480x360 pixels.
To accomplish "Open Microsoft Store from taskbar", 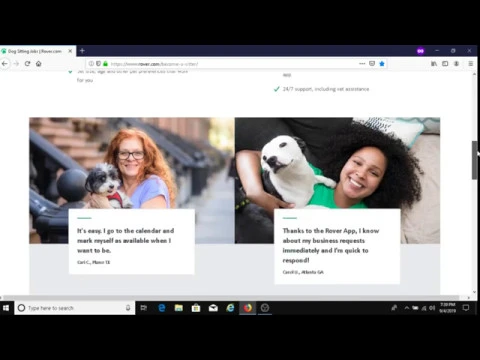I will click(x=196, y=308).
